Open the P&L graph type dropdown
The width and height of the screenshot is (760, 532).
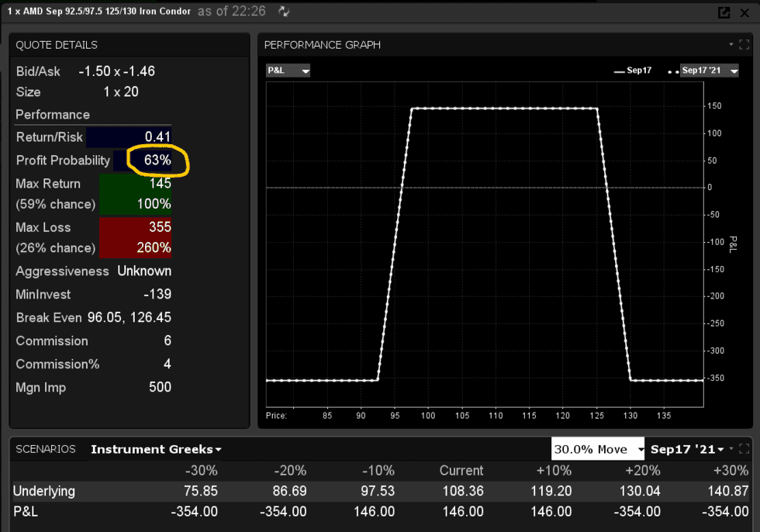pyautogui.click(x=288, y=71)
